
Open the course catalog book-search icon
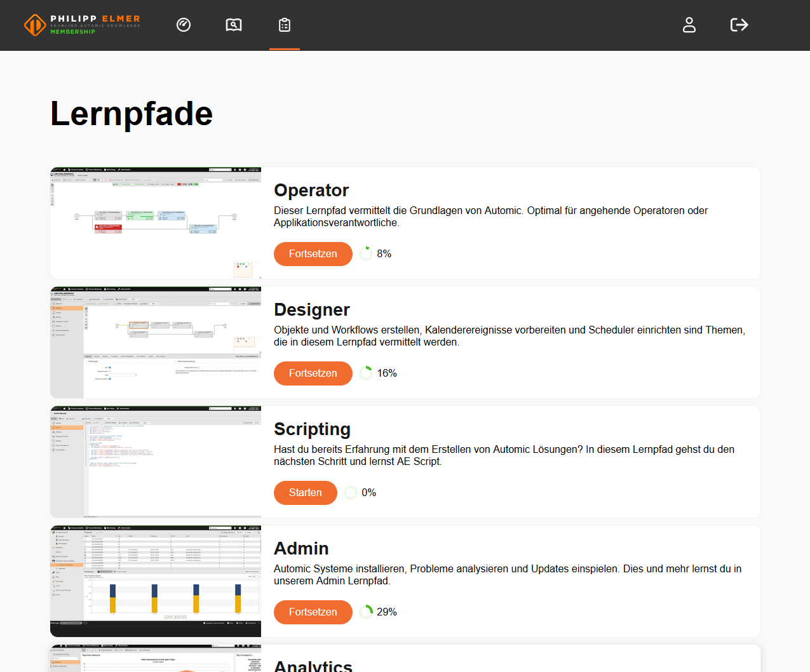point(234,25)
